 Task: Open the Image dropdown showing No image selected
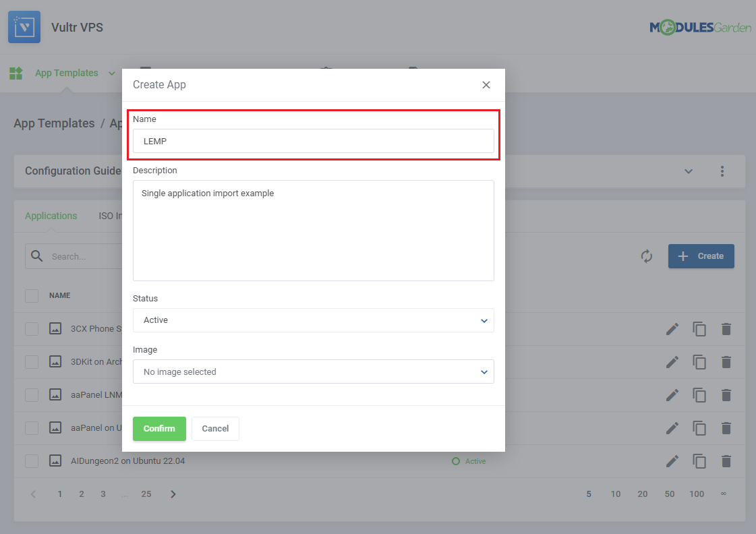tap(314, 372)
